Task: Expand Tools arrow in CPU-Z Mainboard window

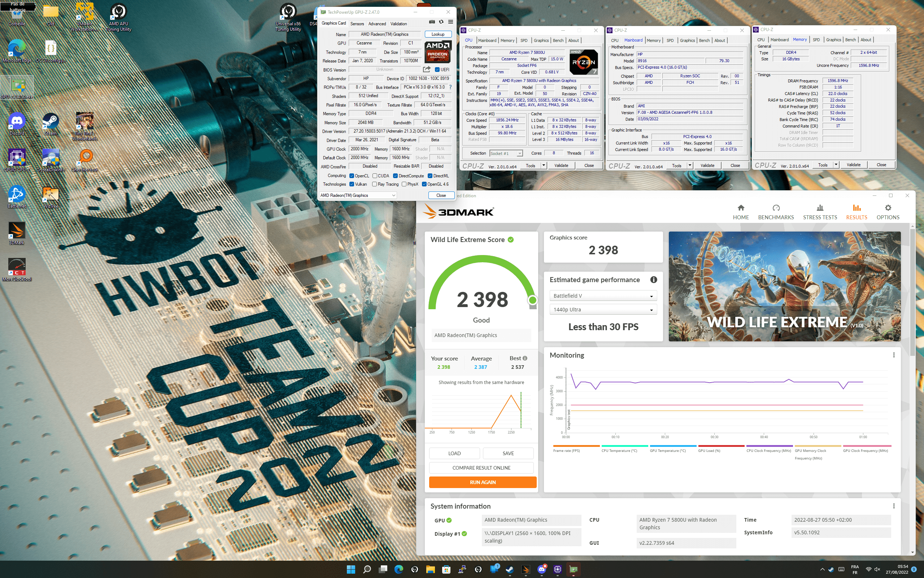Action: coord(689,165)
